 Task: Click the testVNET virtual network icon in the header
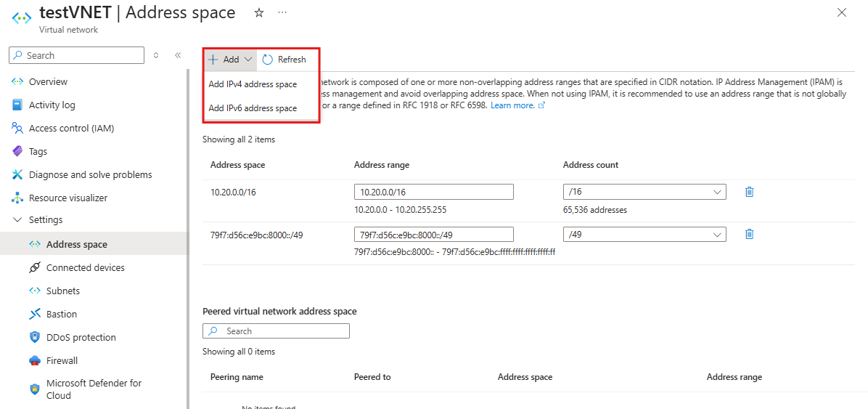pyautogui.click(x=22, y=17)
